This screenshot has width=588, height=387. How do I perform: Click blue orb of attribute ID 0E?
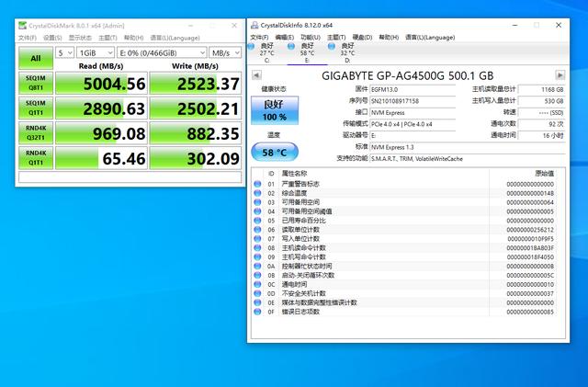(x=257, y=302)
